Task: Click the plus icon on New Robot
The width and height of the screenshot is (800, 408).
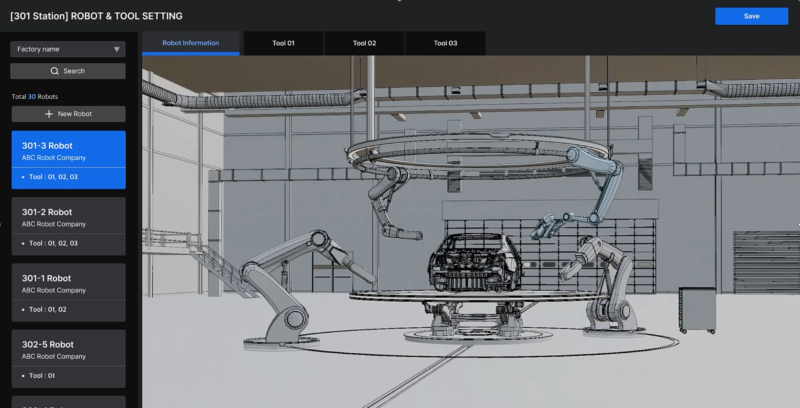Action: pyautogui.click(x=49, y=114)
